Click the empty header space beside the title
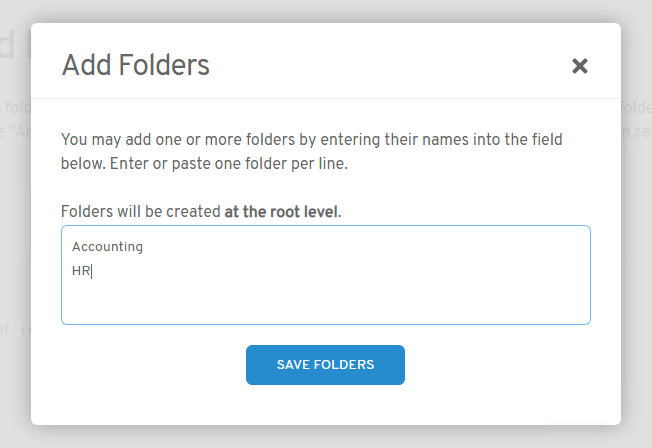652x448 pixels. pyautogui.click(x=390, y=66)
